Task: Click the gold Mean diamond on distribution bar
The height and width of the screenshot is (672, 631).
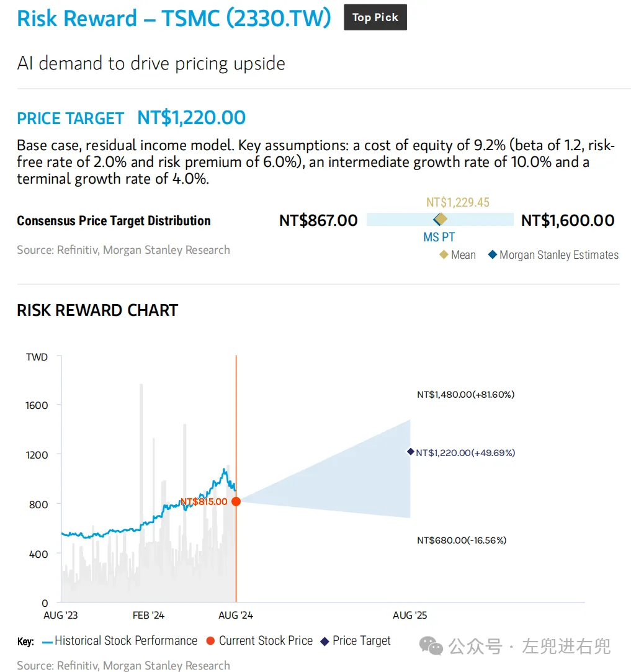Action: click(441, 219)
